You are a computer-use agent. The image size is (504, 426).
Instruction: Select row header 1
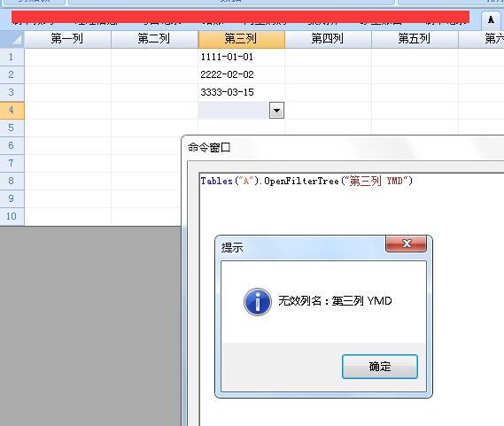[x=12, y=58]
